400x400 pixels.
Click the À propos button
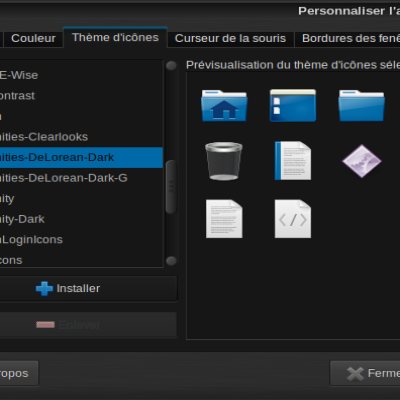[x=19, y=373]
